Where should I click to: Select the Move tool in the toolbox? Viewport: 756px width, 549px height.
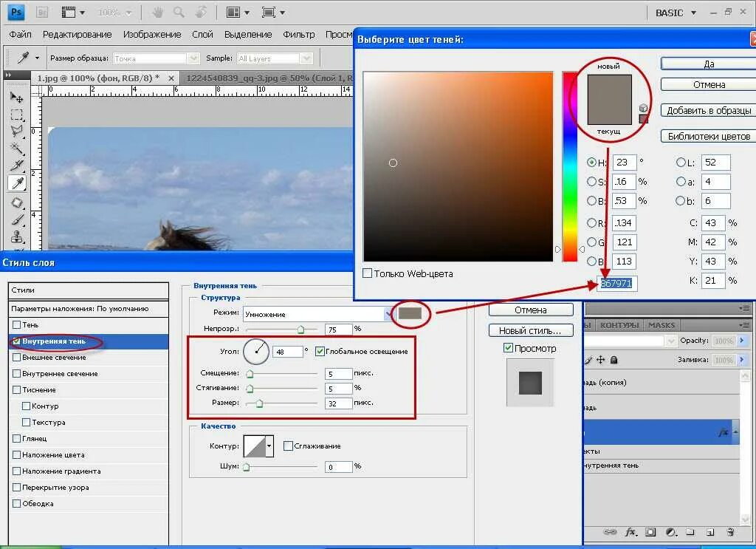(16, 97)
